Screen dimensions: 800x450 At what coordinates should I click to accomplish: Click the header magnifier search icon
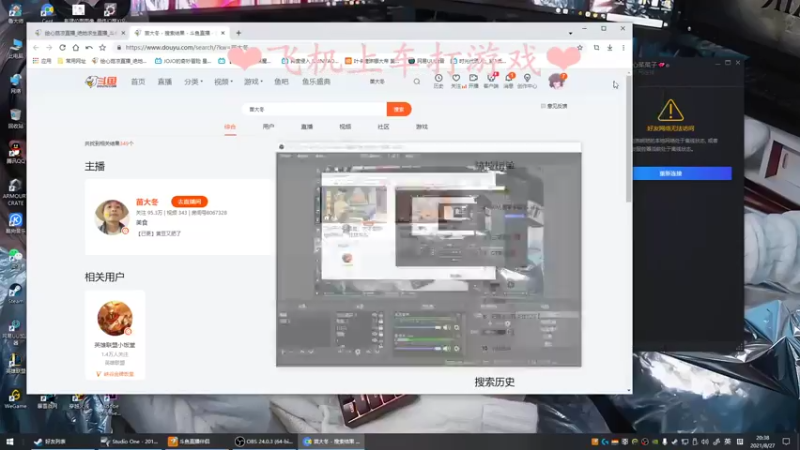(x=417, y=82)
